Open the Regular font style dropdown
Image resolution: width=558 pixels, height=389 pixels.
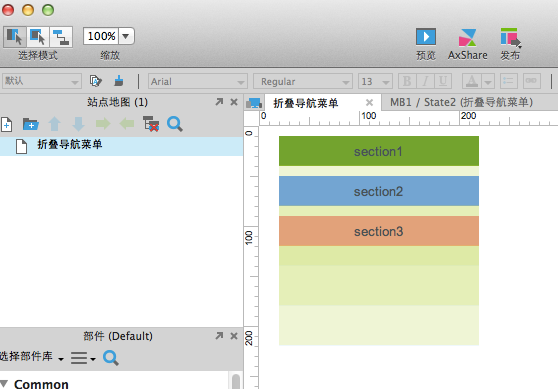click(303, 82)
